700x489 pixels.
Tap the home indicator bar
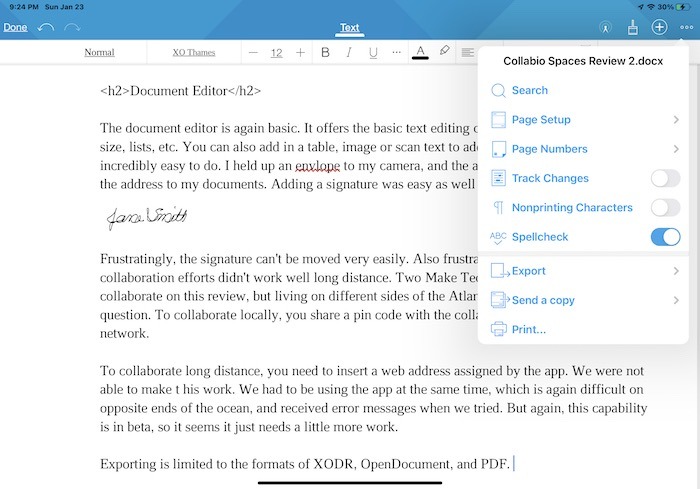coord(350,483)
